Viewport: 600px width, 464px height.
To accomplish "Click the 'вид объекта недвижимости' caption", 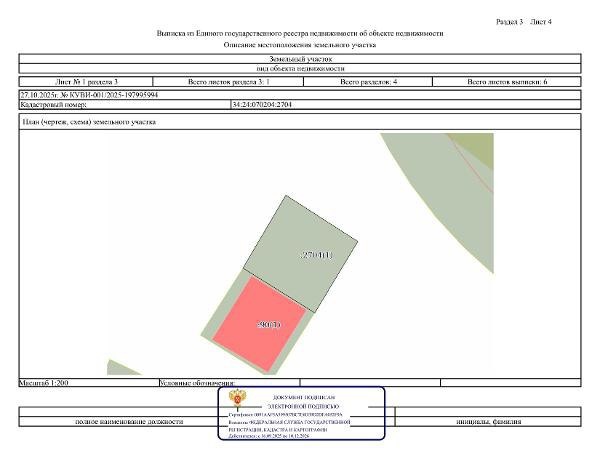I will 300,68.
